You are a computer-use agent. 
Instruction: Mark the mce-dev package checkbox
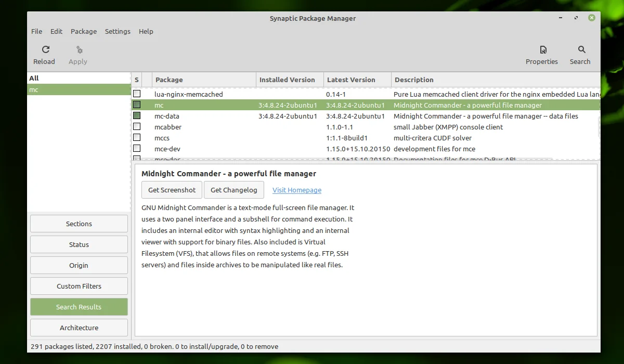click(137, 149)
